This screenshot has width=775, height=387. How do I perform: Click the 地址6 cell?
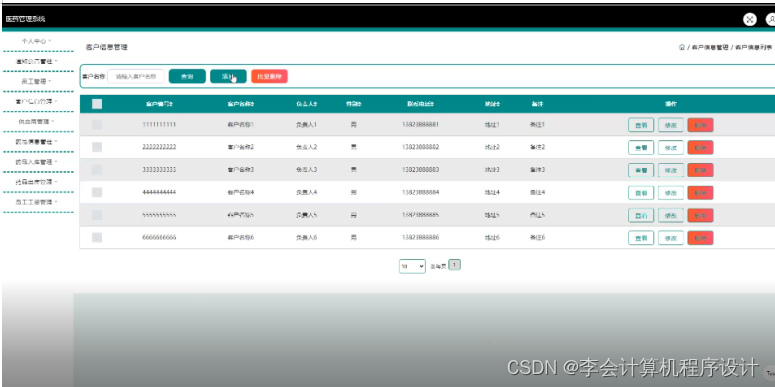click(492, 238)
